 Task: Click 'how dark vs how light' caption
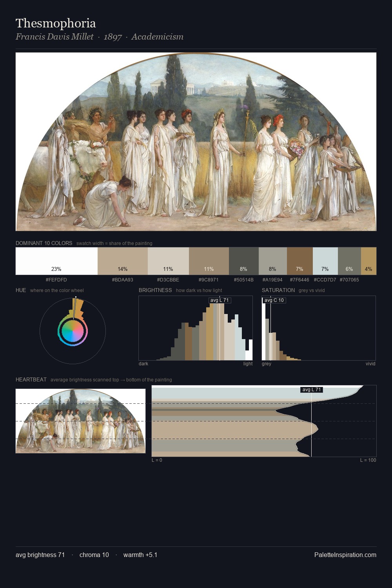pyautogui.click(x=199, y=290)
